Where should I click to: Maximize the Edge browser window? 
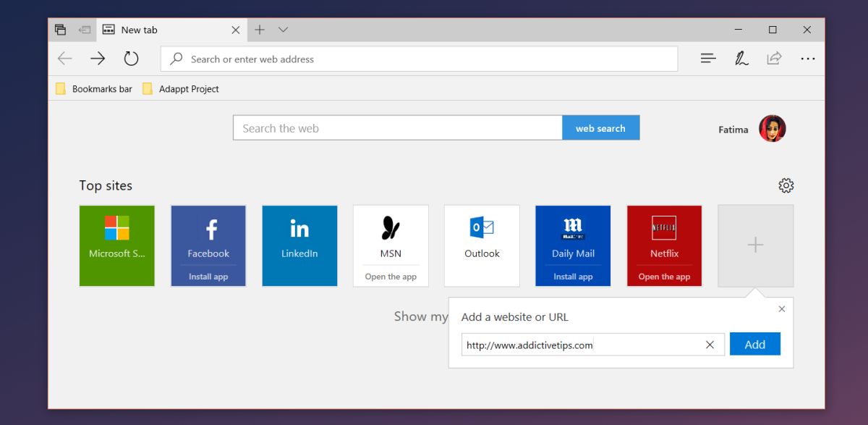[x=773, y=30]
